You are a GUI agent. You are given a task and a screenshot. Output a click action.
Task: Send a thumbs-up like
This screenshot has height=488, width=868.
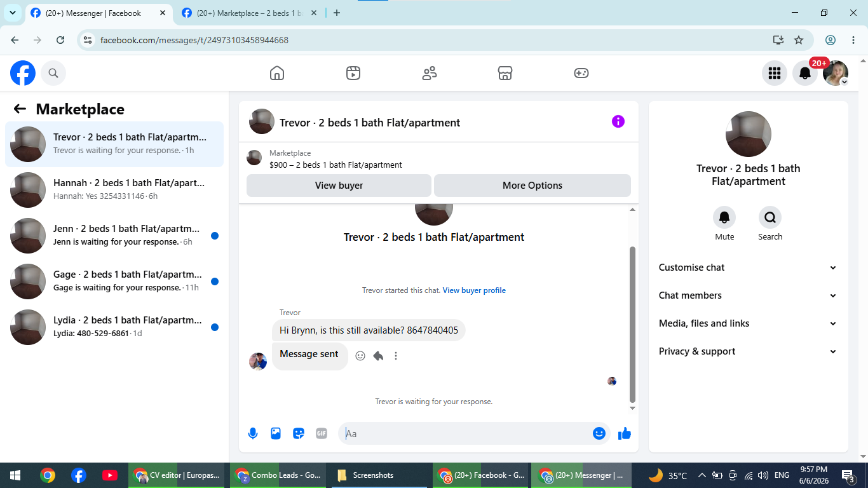[x=625, y=433]
